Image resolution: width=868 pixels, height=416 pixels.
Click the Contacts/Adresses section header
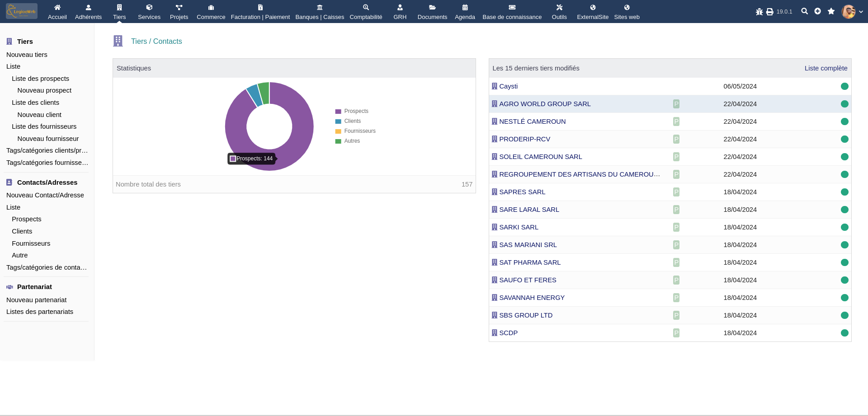pos(47,182)
